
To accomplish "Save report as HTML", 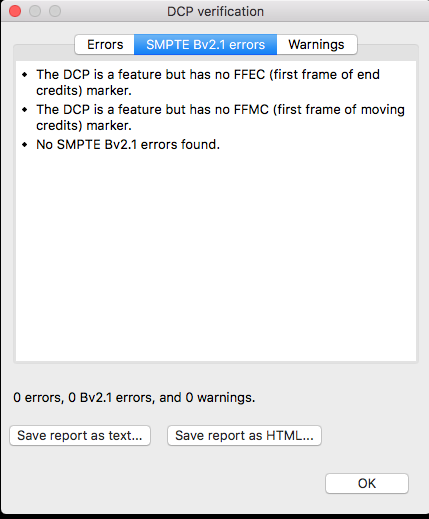I will (x=244, y=435).
